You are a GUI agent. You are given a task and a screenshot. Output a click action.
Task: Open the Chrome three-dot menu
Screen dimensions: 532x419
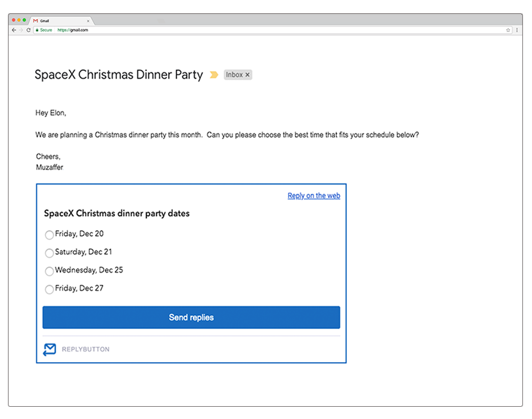coord(517,30)
